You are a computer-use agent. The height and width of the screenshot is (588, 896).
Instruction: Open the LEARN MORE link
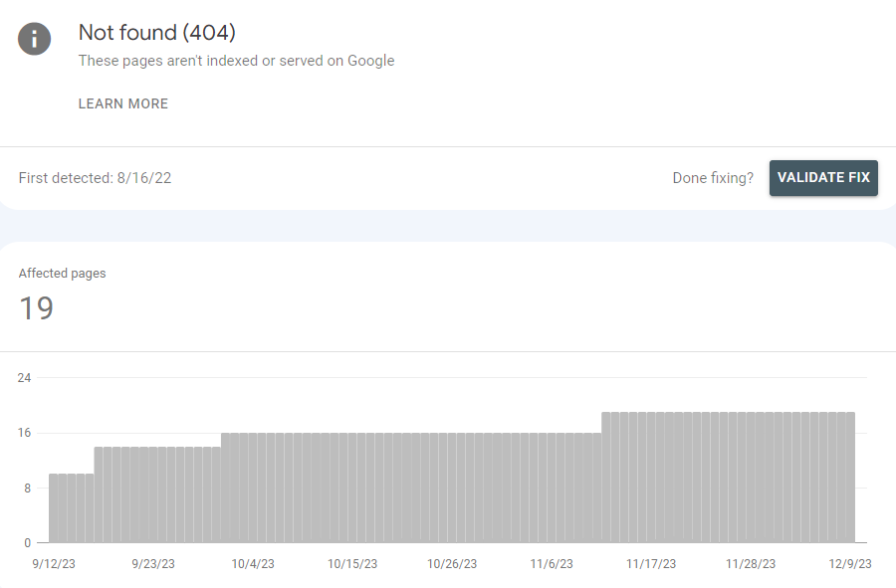tap(122, 103)
